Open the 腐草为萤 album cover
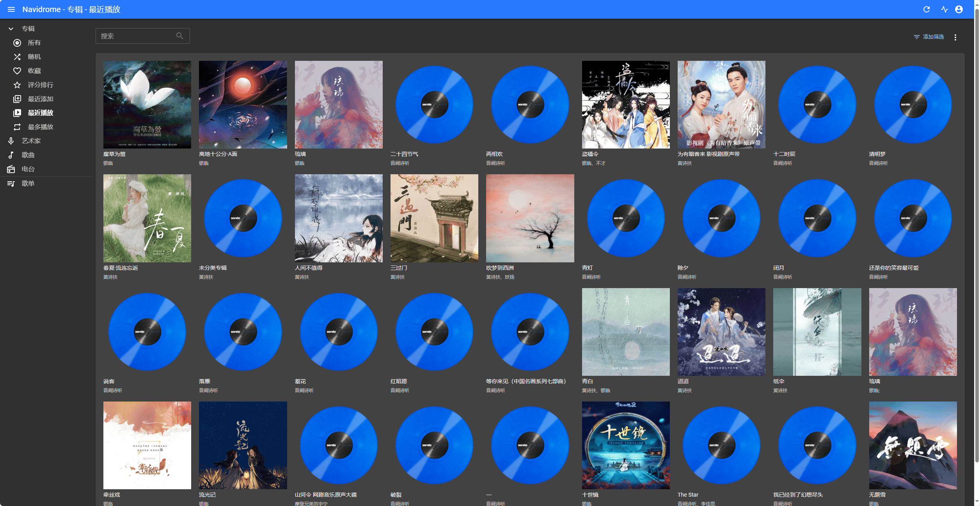This screenshot has height=506, width=980. point(147,104)
